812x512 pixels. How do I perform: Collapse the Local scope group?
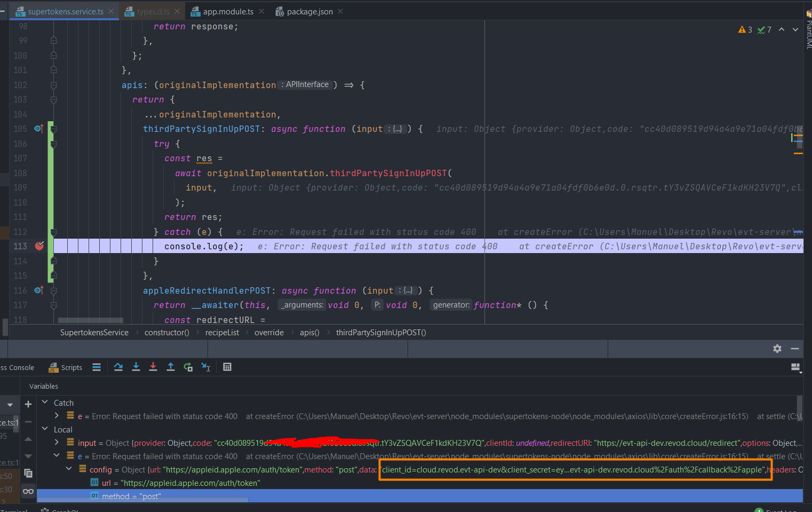pyautogui.click(x=45, y=429)
